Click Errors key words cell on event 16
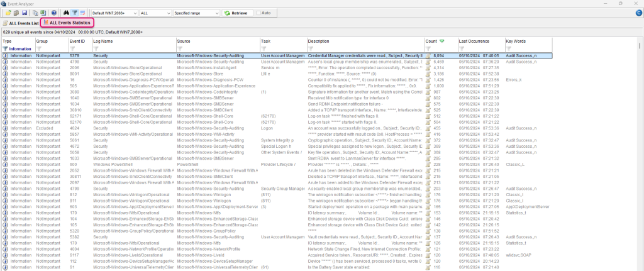This screenshot has width=644, height=271. click(x=514, y=80)
